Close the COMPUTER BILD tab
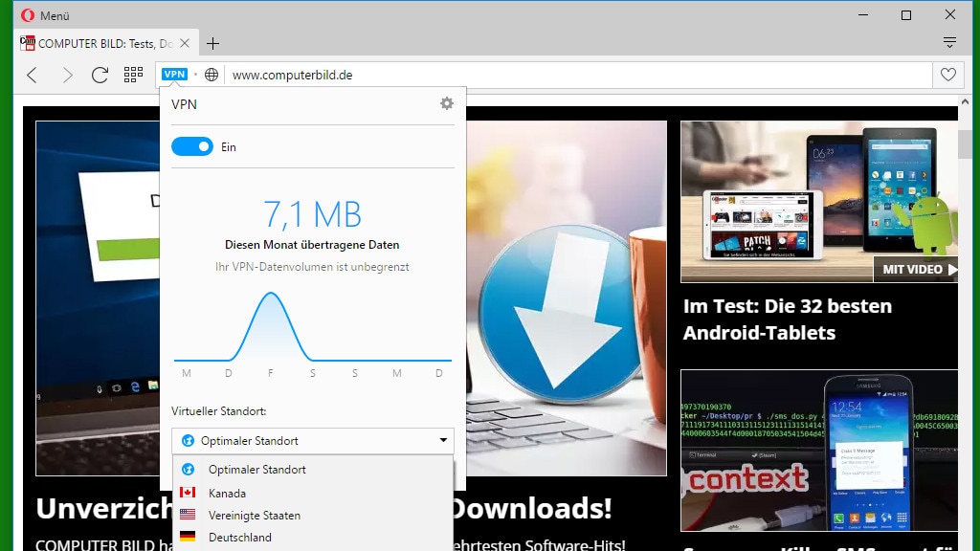 185,44
